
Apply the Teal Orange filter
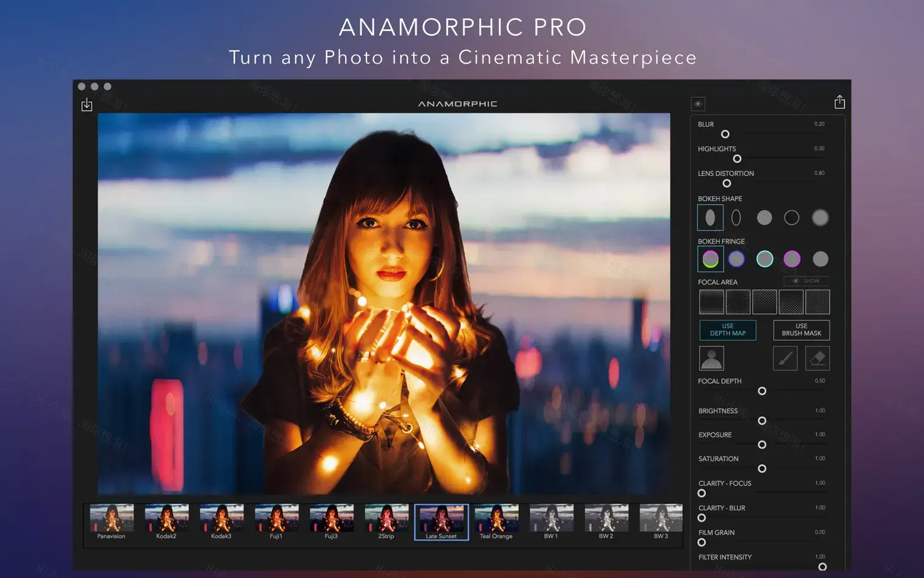coord(496,522)
